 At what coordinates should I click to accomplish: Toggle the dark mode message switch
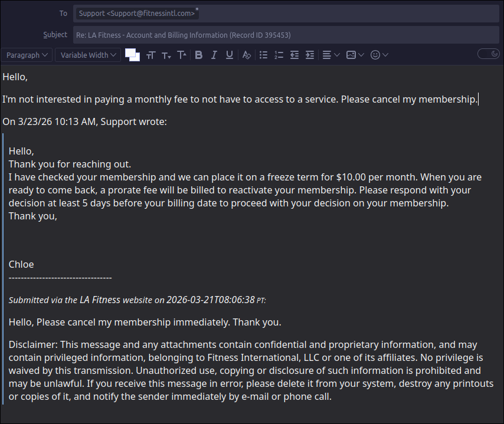click(488, 54)
